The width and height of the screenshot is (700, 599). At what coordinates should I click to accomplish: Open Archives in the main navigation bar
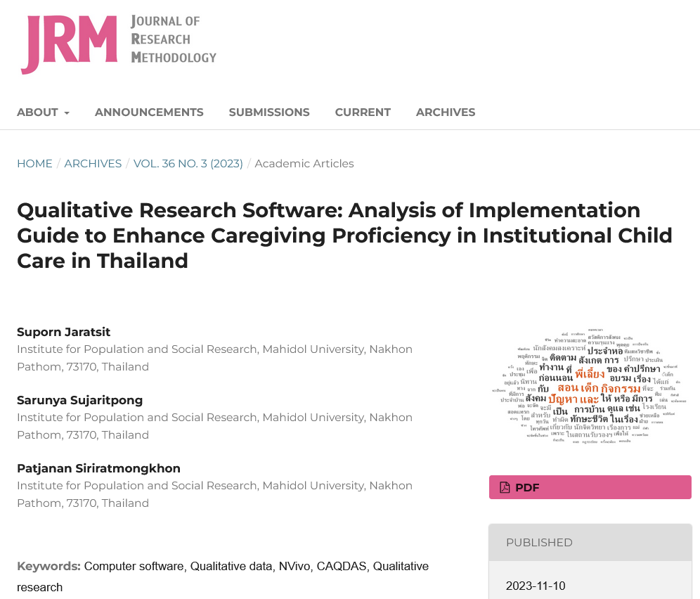(x=446, y=112)
